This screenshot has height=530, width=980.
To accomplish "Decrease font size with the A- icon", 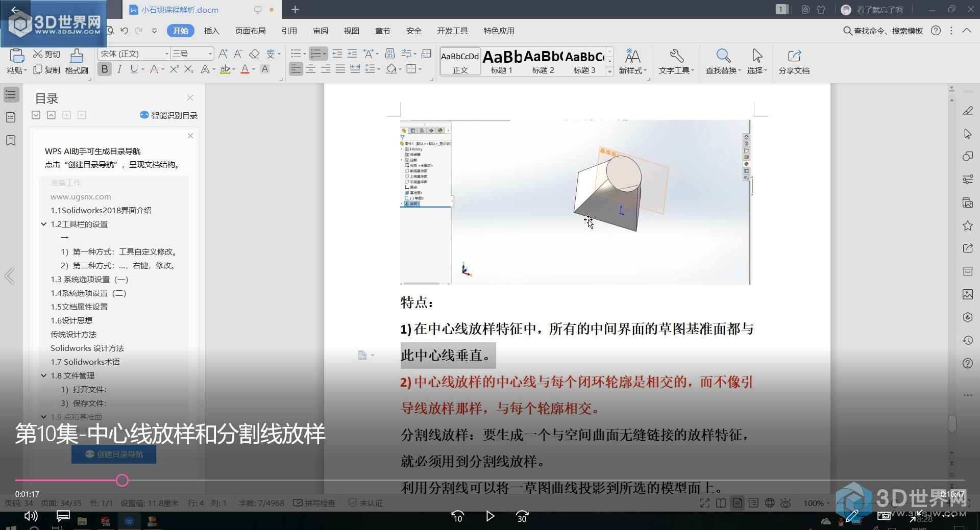I will pos(238,54).
